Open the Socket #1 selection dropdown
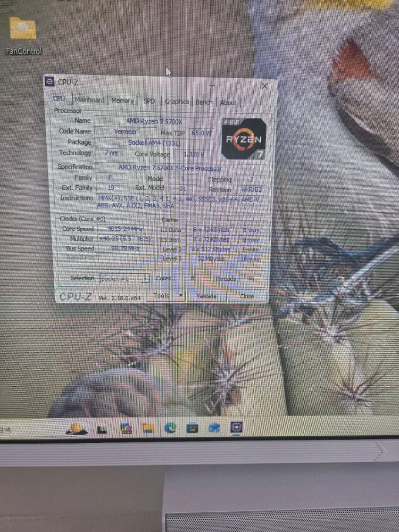Image resolution: width=399 pixels, height=532 pixels. click(x=124, y=279)
